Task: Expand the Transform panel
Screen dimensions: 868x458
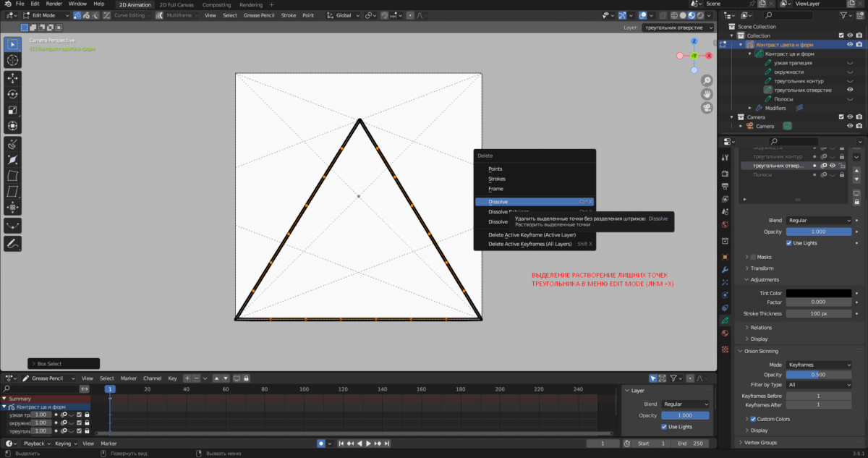Action: (x=762, y=268)
